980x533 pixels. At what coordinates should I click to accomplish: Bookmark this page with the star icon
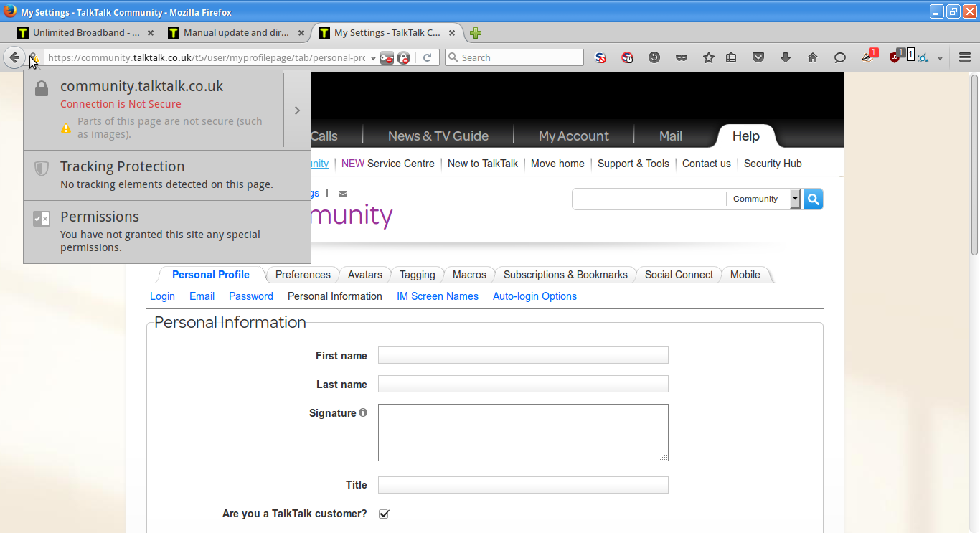[709, 57]
